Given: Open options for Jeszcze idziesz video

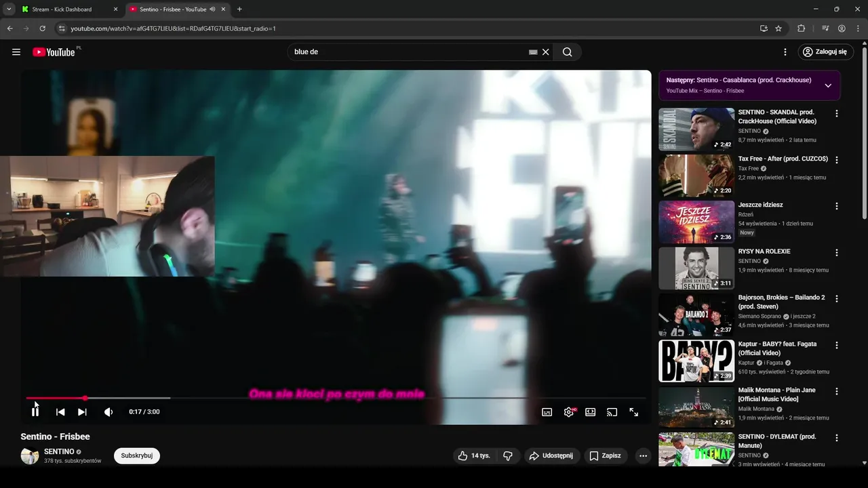Looking at the screenshot, I should pos(837,206).
